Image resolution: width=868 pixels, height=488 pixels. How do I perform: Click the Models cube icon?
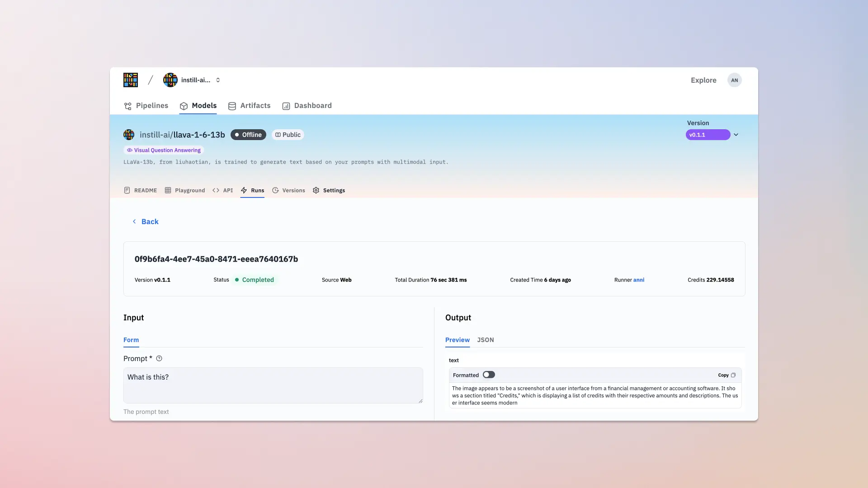[x=184, y=106]
